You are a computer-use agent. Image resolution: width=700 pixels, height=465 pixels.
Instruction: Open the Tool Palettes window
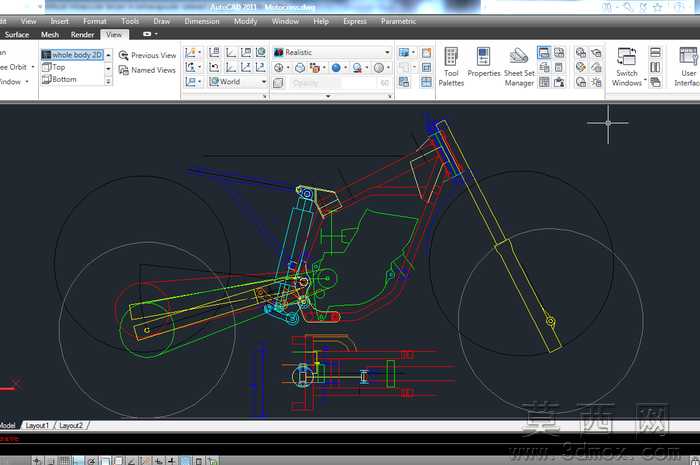(451, 67)
